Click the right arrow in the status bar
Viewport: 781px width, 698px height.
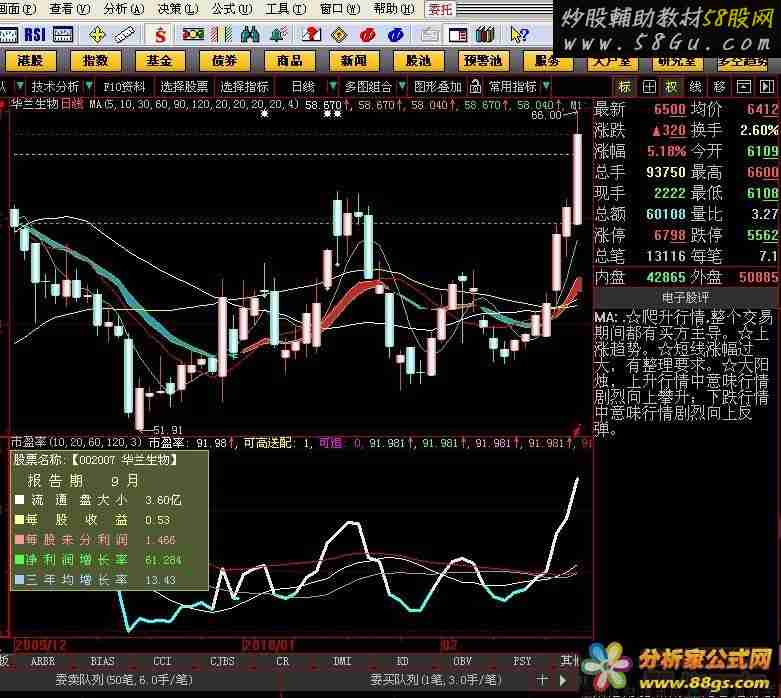click(563, 680)
